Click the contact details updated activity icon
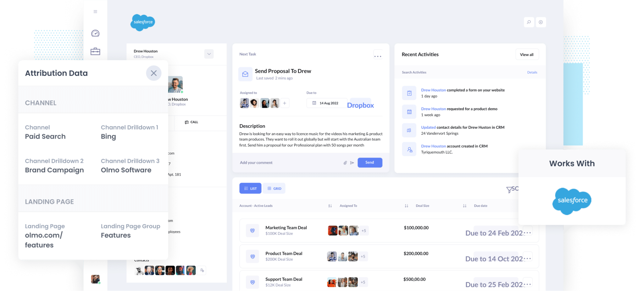 (409, 130)
